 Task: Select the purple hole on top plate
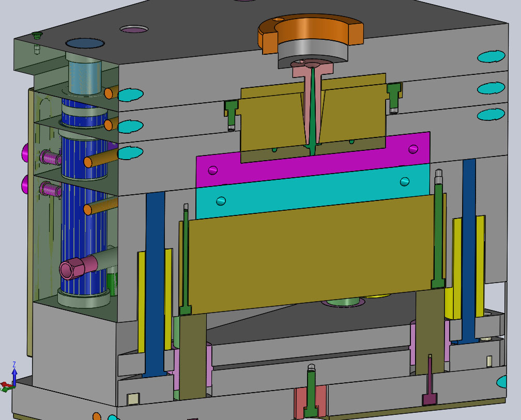[x=134, y=29]
